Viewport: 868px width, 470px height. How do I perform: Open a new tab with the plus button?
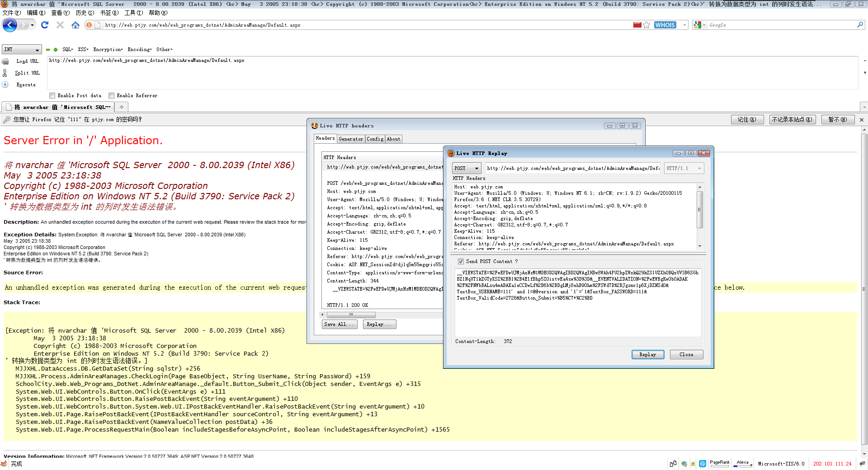tap(121, 107)
